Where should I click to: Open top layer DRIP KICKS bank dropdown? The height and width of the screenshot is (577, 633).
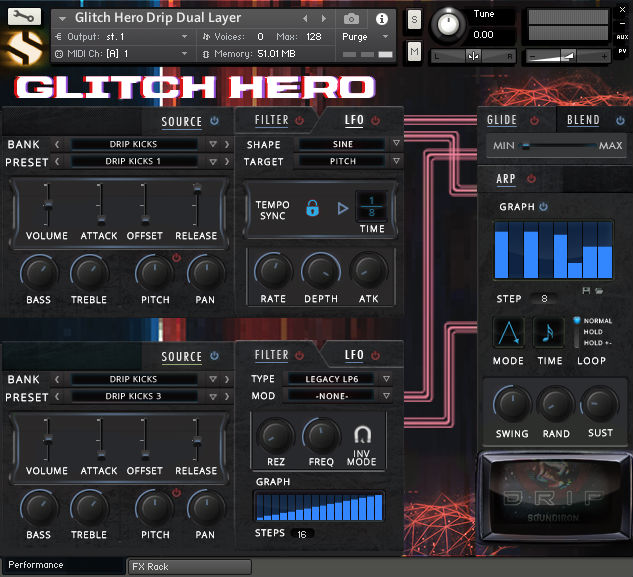tap(213, 144)
